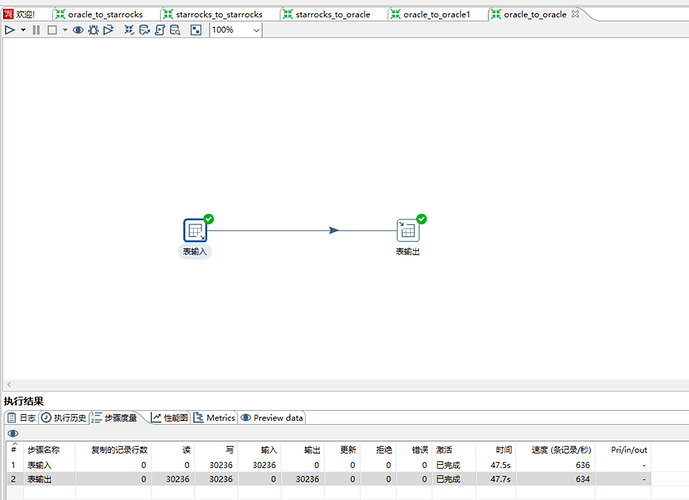Select the 表输出 step on the canvas
The width and height of the screenshot is (689, 500).
click(x=407, y=230)
